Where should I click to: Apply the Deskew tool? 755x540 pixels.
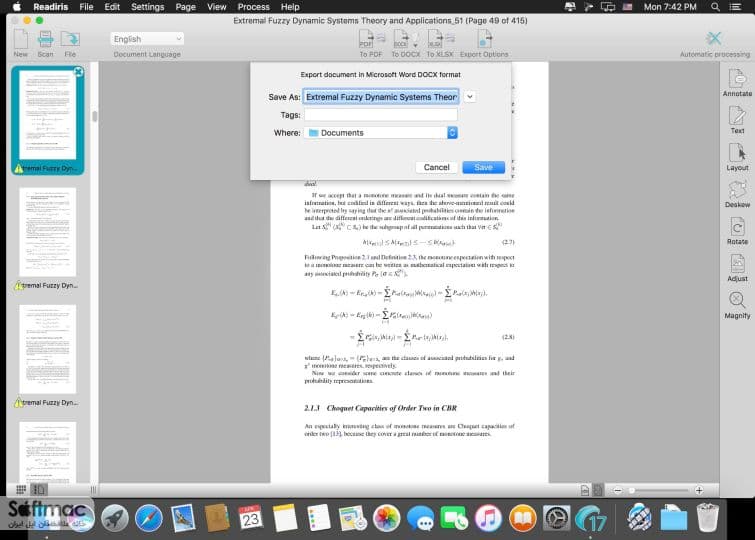(737, 194)
